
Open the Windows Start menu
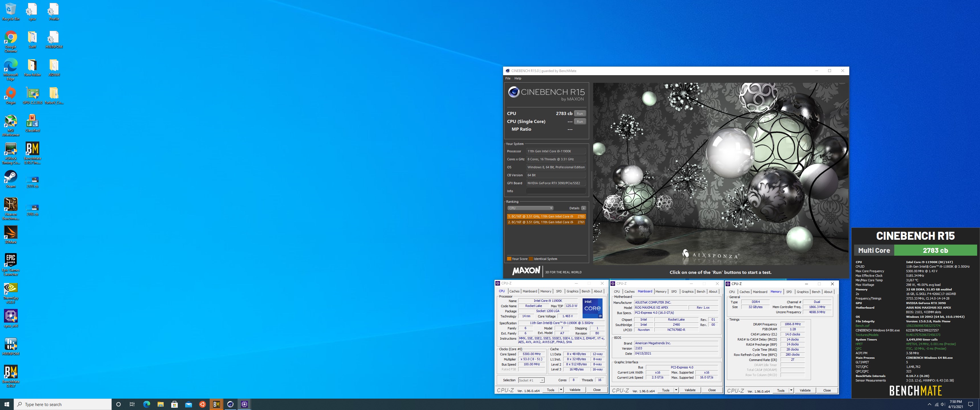(7, 404)
